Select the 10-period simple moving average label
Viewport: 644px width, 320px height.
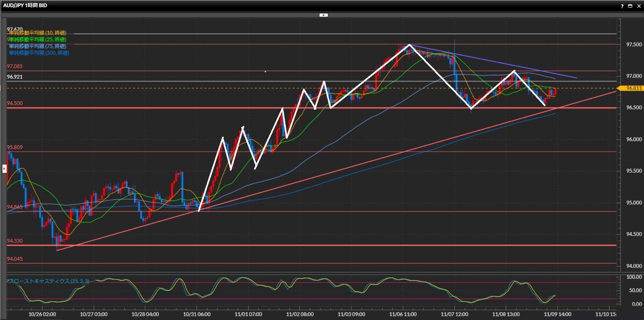click(38, 33)
